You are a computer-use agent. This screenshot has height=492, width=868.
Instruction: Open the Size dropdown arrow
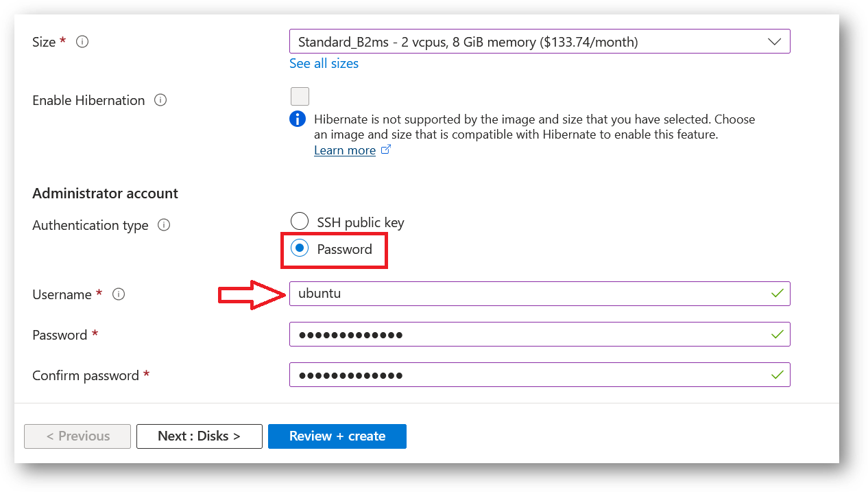point(774,42)
